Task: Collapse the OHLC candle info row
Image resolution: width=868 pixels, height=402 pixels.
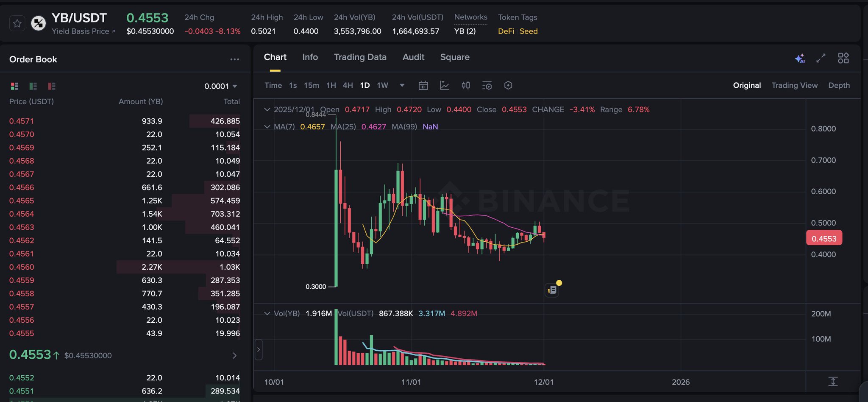Action: pos(267,109)
